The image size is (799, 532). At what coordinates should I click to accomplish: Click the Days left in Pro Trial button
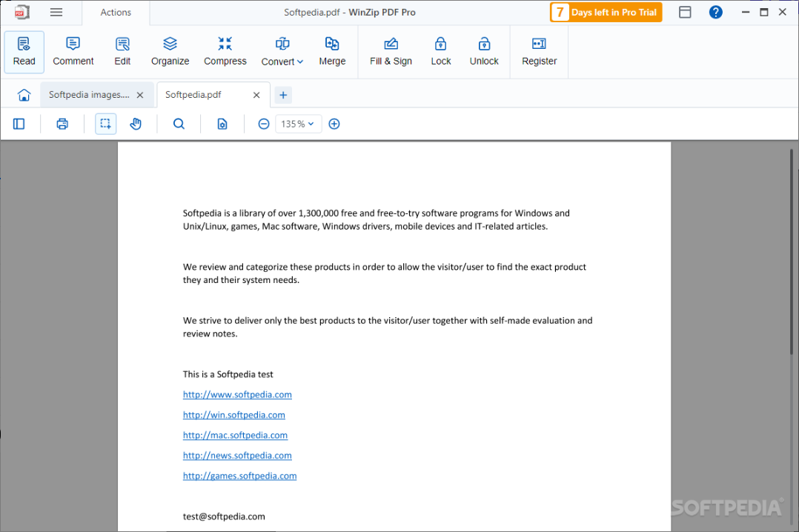(606, 13)
